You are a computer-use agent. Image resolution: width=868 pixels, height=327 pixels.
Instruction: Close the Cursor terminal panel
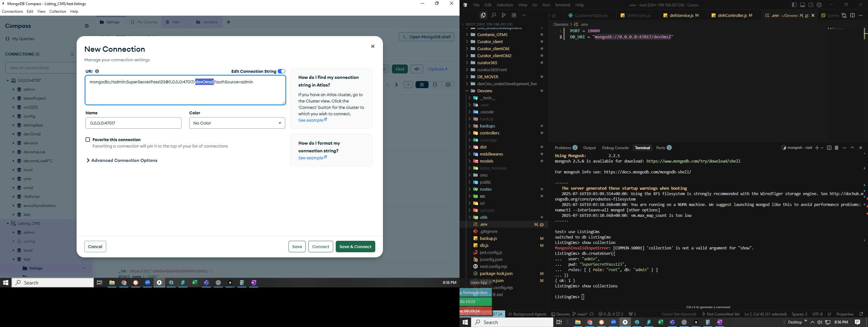click(x=861, y=148)
